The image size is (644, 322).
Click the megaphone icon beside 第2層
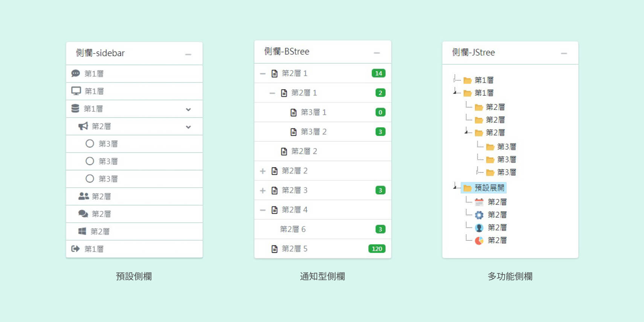83,126
